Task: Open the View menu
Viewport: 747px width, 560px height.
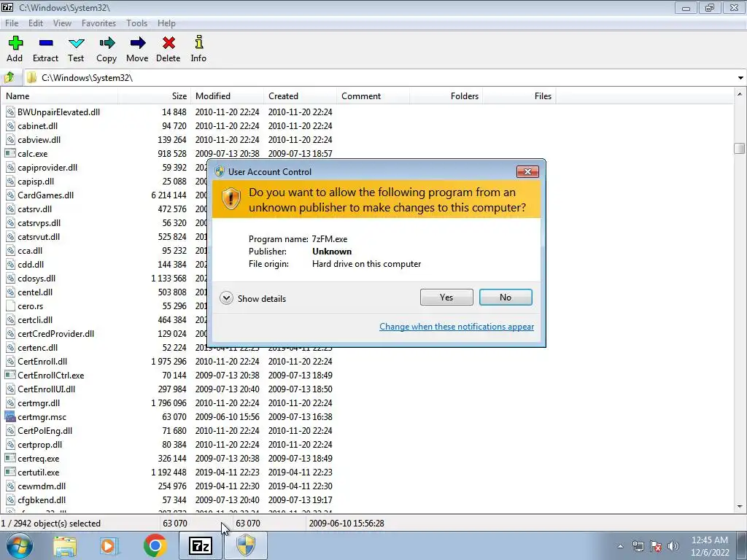Action: [62, 23]
